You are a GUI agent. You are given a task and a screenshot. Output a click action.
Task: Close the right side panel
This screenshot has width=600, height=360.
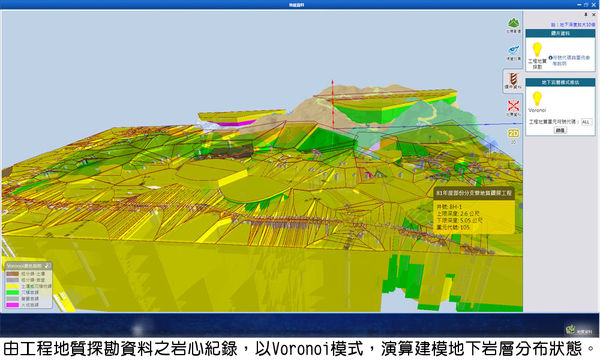pos(594,15)
